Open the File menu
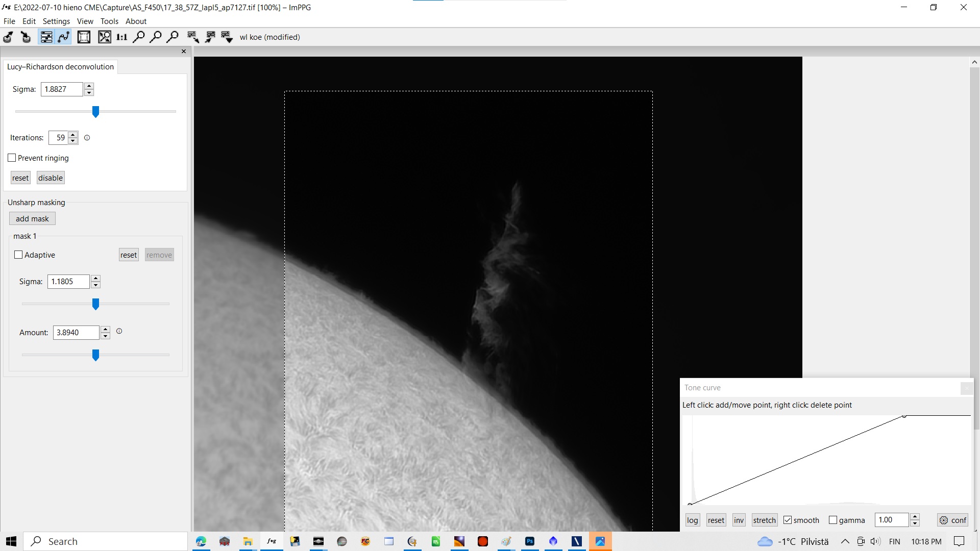This screenshot has height=551, width=980. point(9,21)
